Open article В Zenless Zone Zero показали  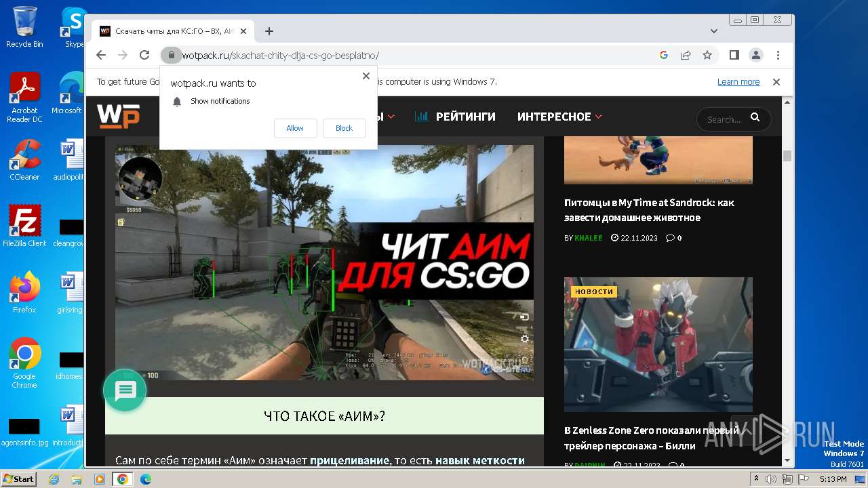652,438
